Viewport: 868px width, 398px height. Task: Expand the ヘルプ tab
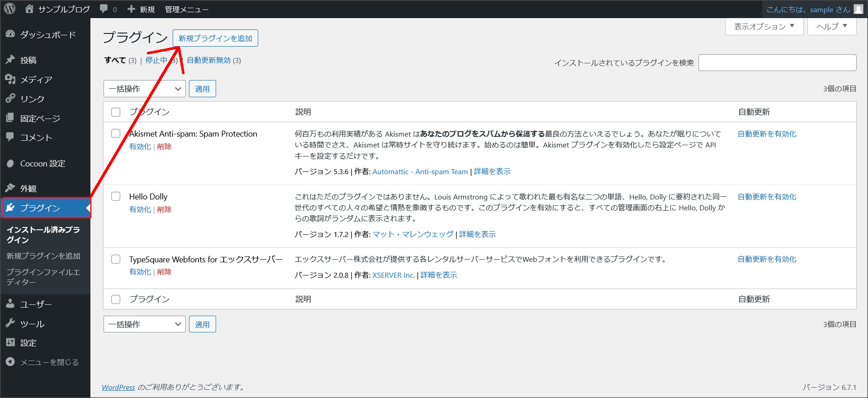click(831, 27)
